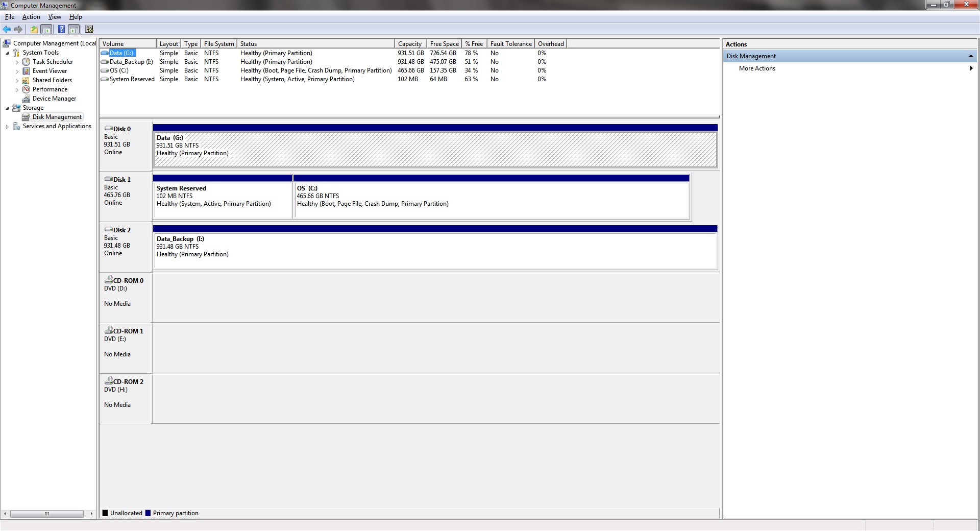Open the View menu
980x531 pixels.
[x=55, y=17]
